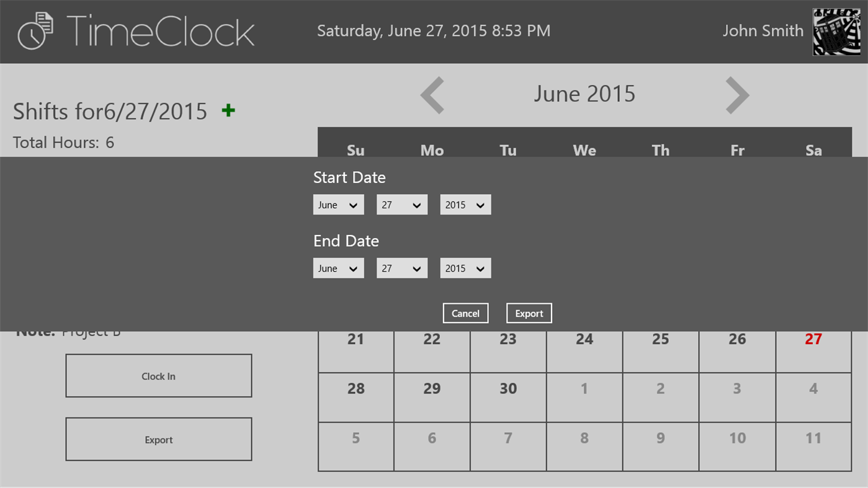
Task: Click the Export button on left panel
Action: click(158, 439)
